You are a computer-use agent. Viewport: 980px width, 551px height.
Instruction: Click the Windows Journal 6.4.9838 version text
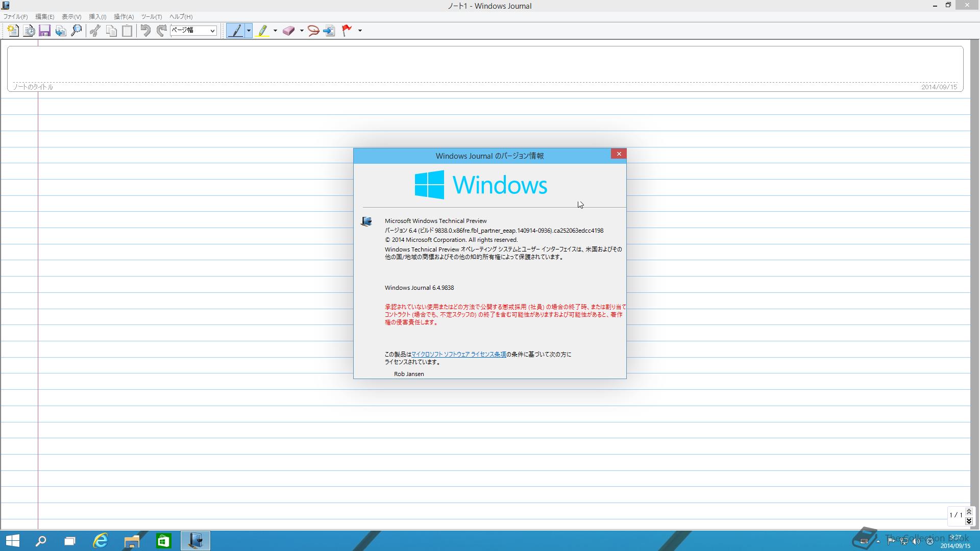click(x=419, y=288)
